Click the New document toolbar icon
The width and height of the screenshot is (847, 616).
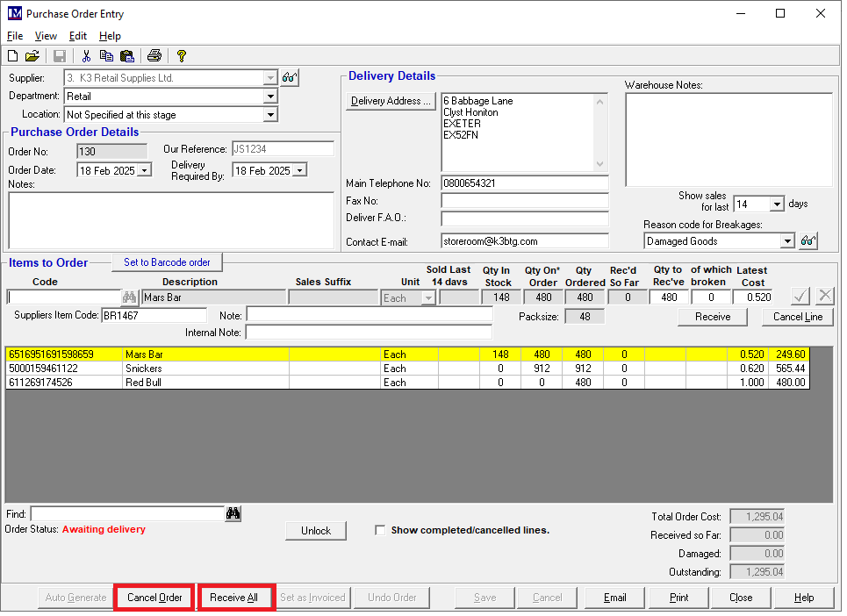point(12,56)
